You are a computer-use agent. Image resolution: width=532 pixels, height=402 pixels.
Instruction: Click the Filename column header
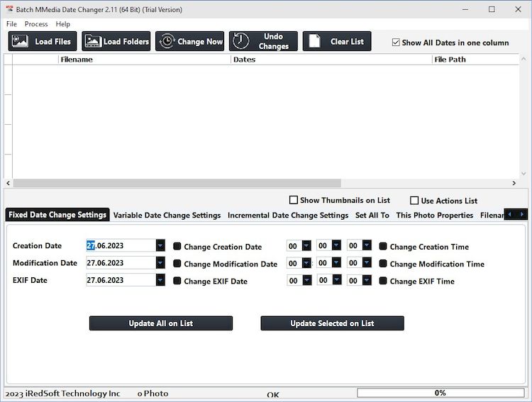click(145, 60)
